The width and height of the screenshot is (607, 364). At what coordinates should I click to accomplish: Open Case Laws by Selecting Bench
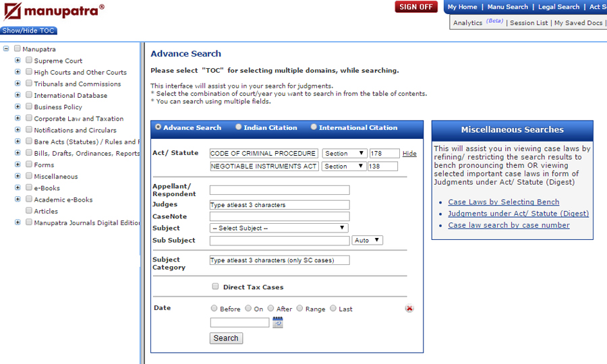tap(504, 202)
